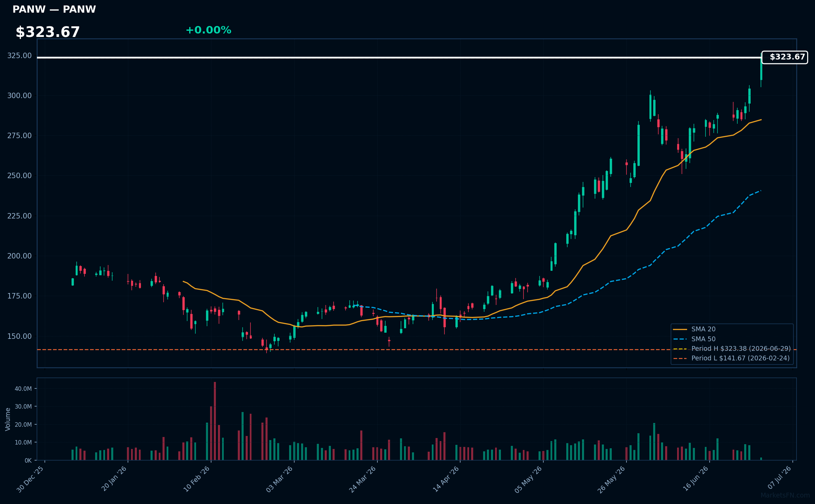Click the tallest red volume bar

point(215,421)
